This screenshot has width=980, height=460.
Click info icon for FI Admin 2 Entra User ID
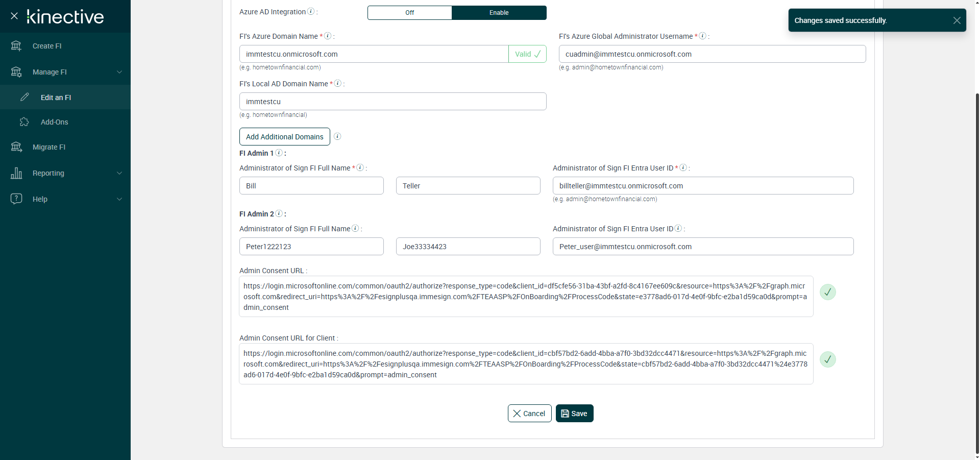[678, 228]
